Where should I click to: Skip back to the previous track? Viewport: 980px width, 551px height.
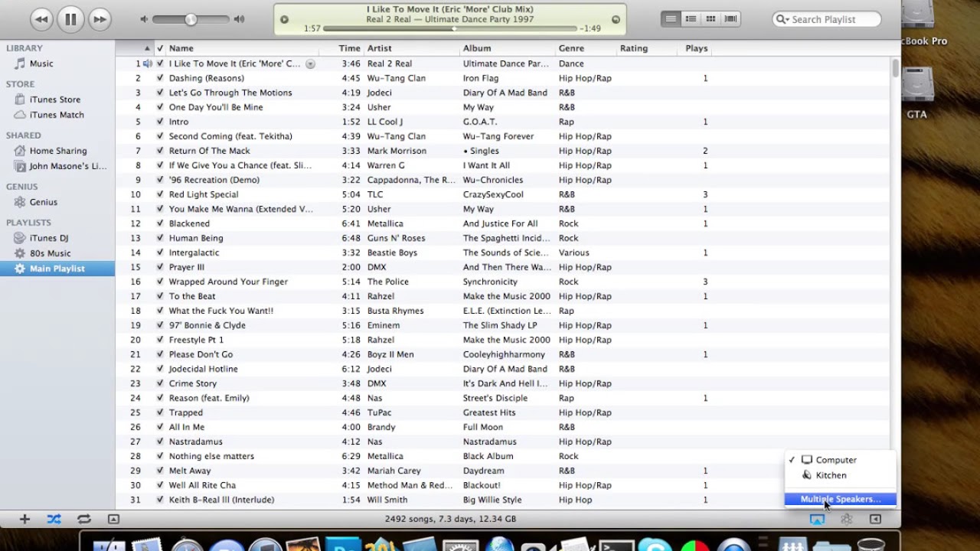[41, 19]
